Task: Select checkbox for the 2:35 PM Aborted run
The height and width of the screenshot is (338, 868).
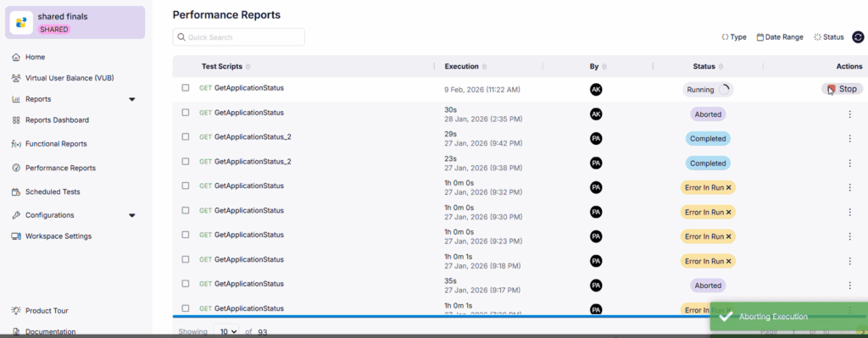Action: (x=186, y=113)
